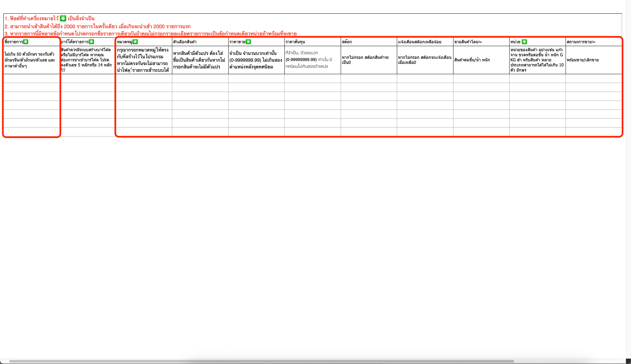The image size is (631, 364).
Task: Click the vertical scrollbar track on right edge
Action: (628, 175)
